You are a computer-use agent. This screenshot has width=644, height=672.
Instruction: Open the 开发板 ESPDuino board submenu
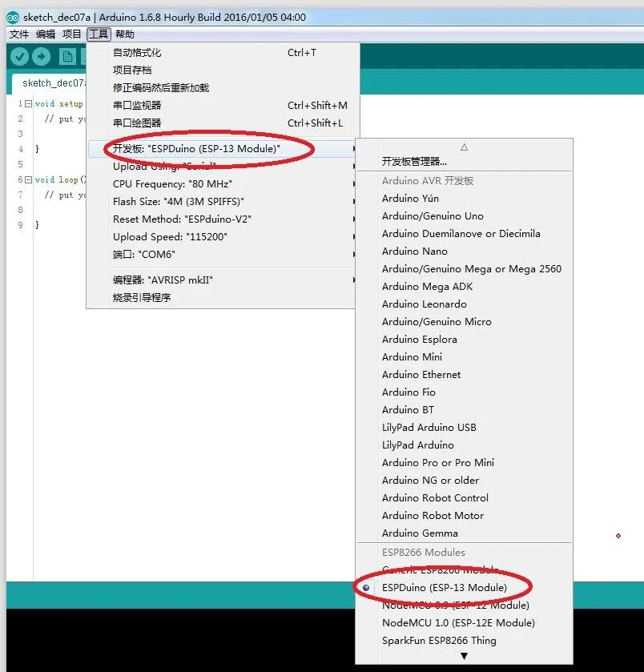pos(223,149)
